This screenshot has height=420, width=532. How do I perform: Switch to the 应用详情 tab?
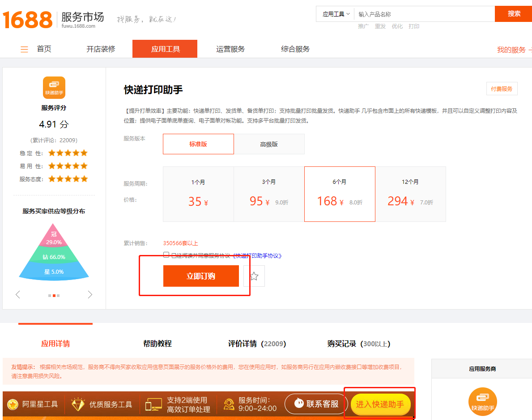pyautogui.click(x=55, y=344)
